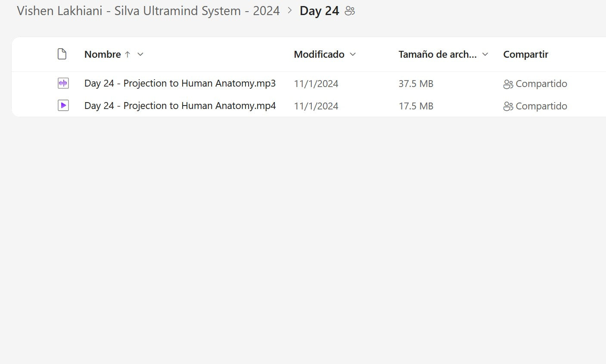This screenshot has height=364, width=606.
Task: Click the shared icon beside Day 24 title
Action: [x=350, y=11]
